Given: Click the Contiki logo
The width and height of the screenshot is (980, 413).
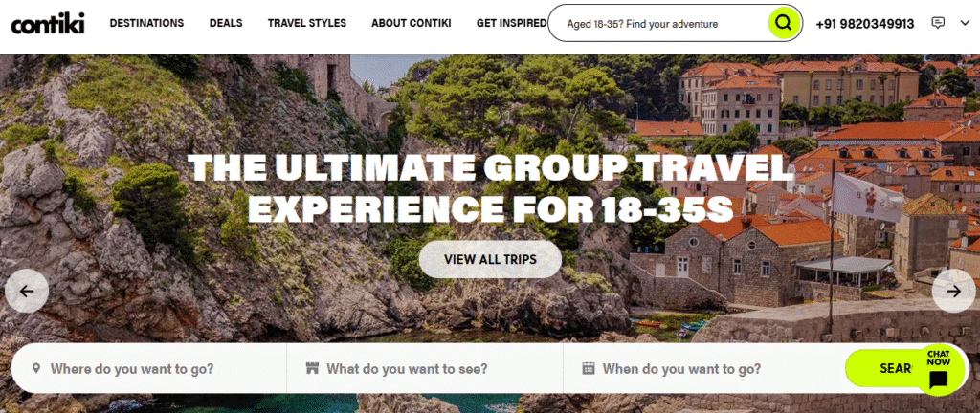Looking at the screenshot, I should click(48, 23).
